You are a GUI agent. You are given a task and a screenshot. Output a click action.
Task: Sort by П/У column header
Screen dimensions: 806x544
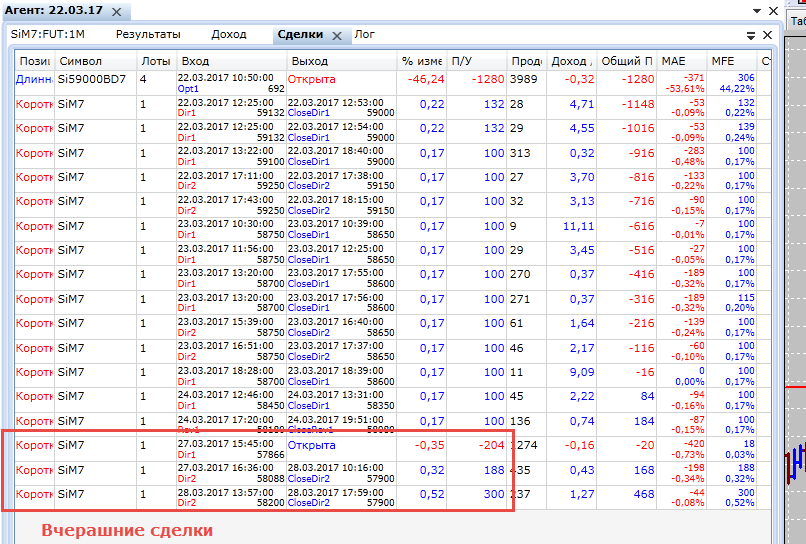point(477,61)
